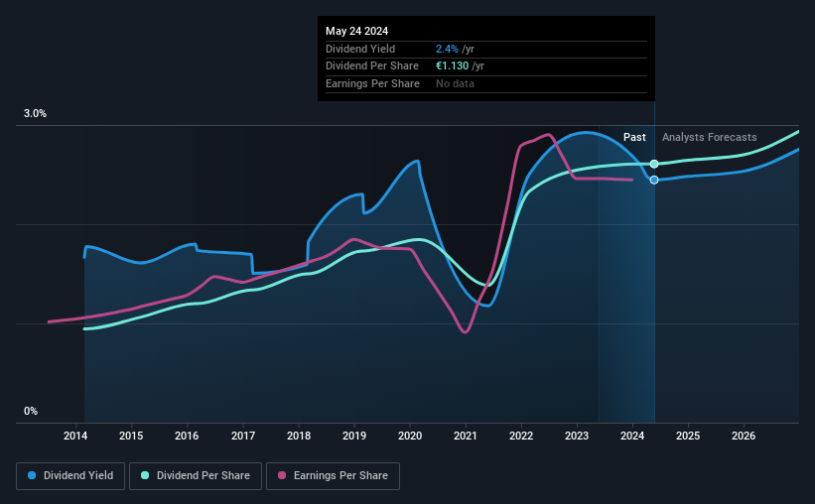Click the '€1.130' dividend per share value

point(453,66)
